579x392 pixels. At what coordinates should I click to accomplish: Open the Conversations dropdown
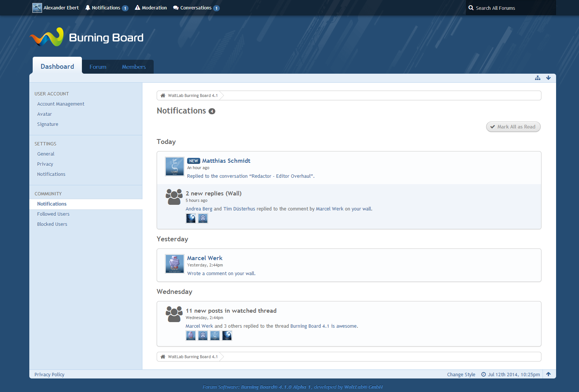[196, 8]
